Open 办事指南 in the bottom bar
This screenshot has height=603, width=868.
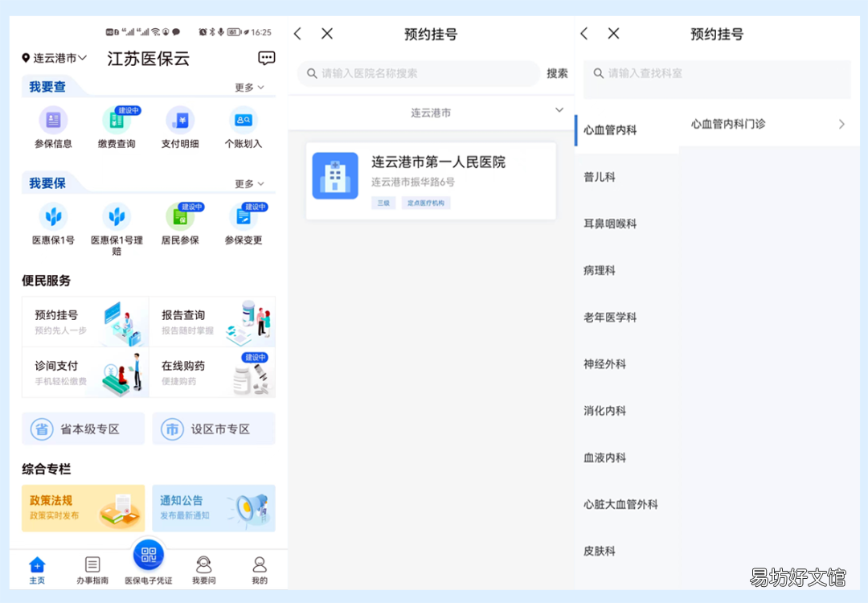click(x=92, y=570)
